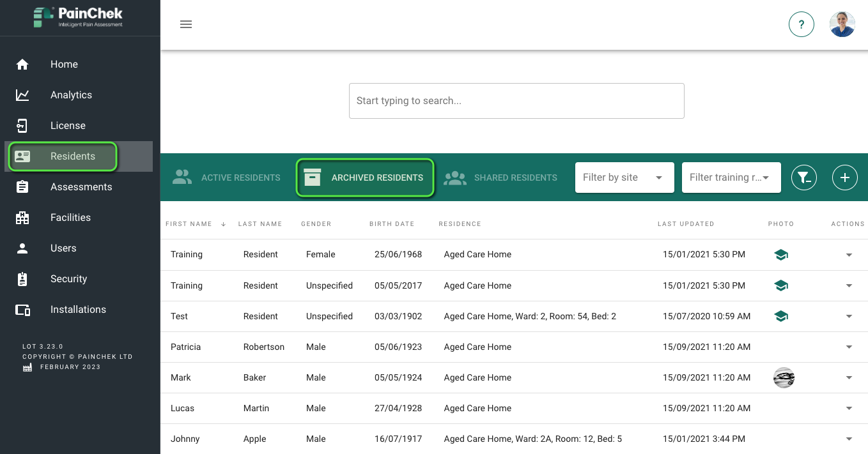Click the search residents input field

pos(516,101)
